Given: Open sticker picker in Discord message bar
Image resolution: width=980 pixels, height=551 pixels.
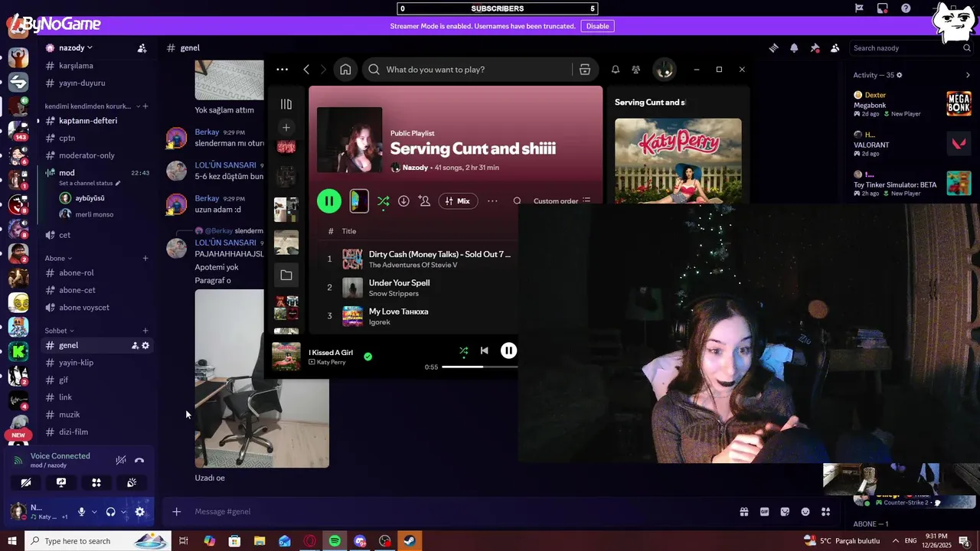Looking at the screenshot, I should [x=785, y=512].
